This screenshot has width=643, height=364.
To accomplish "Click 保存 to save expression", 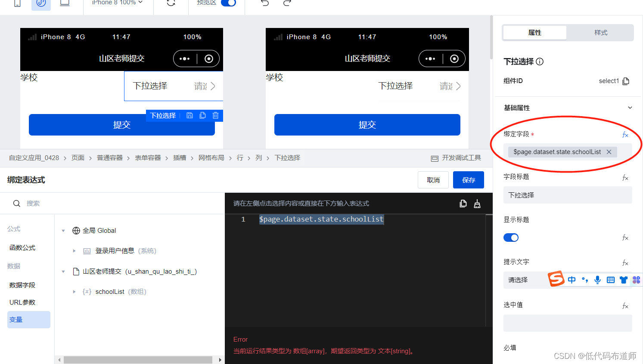I will [x=469, y=180].
